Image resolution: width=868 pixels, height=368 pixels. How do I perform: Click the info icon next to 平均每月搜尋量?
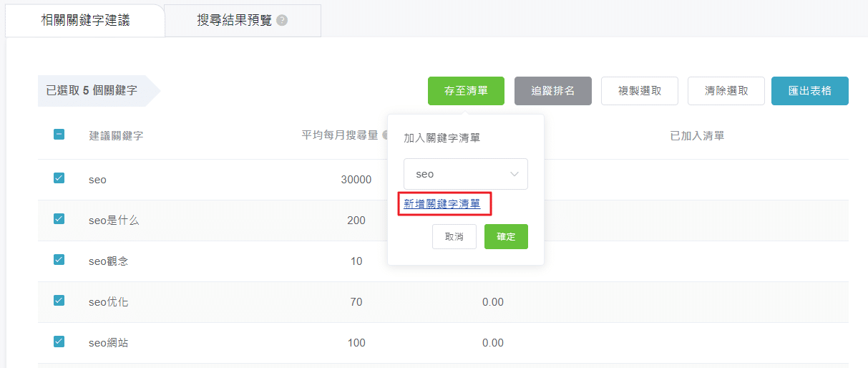click(385, 135)
